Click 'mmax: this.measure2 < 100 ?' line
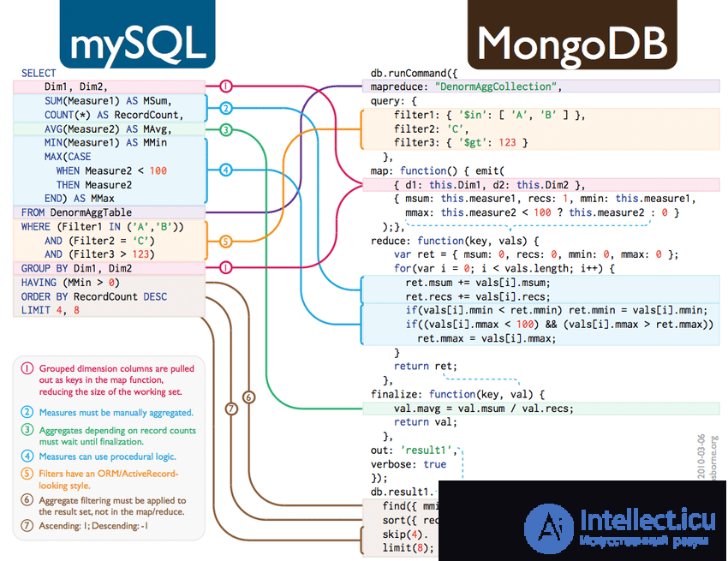 (x=542, y=212)
